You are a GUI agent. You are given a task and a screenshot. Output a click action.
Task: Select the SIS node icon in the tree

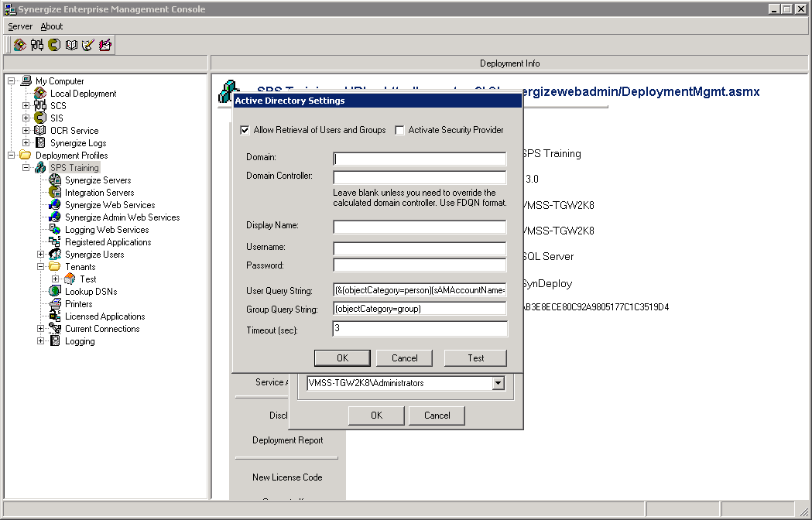coord(40,118)
